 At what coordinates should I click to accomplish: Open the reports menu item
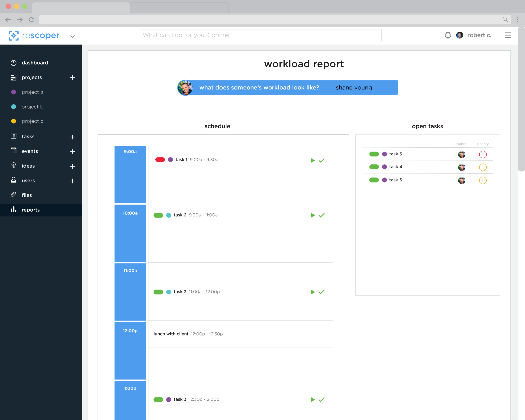31,210
